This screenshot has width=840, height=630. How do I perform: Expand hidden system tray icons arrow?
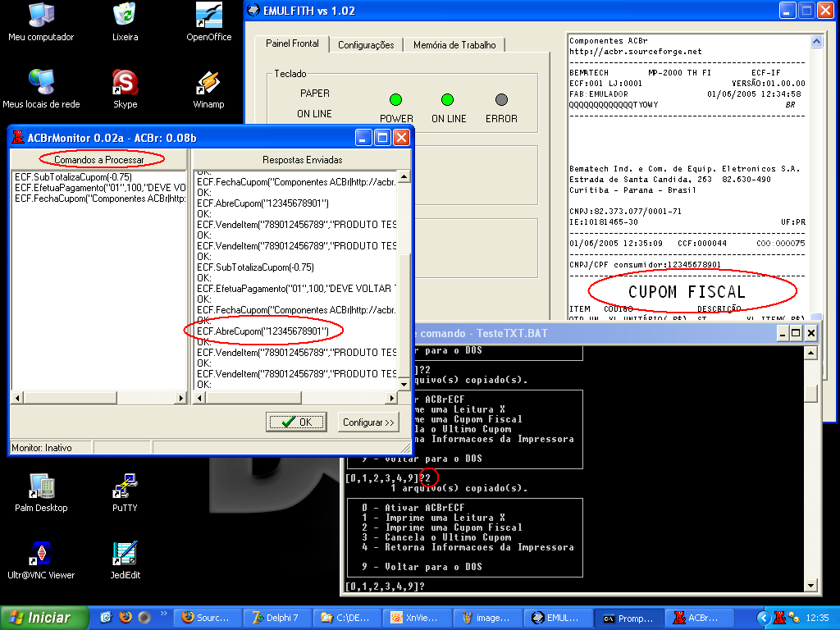tap(764, 618)
